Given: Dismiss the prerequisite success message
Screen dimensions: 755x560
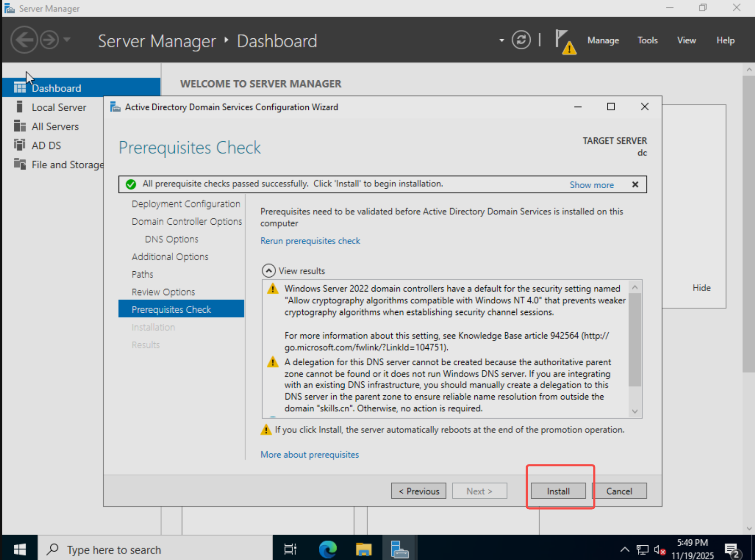Looking at the screenshot, I should (x=635, y=185).
